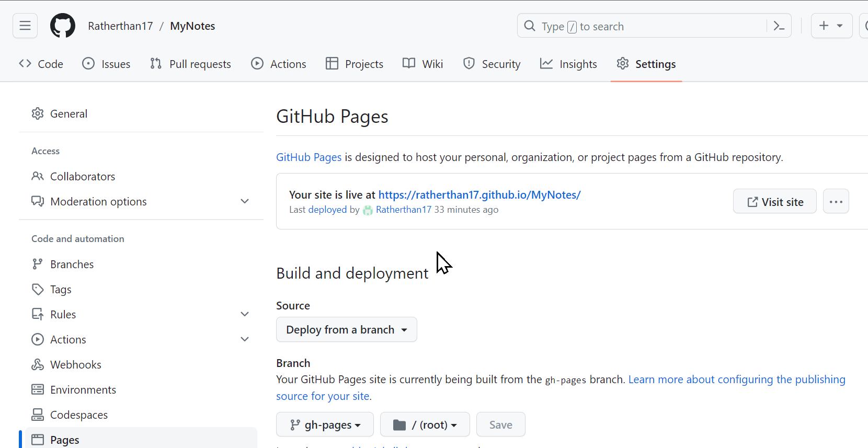Open Moderation options in sidebar

pyautogui.click(x=141, y=201)
